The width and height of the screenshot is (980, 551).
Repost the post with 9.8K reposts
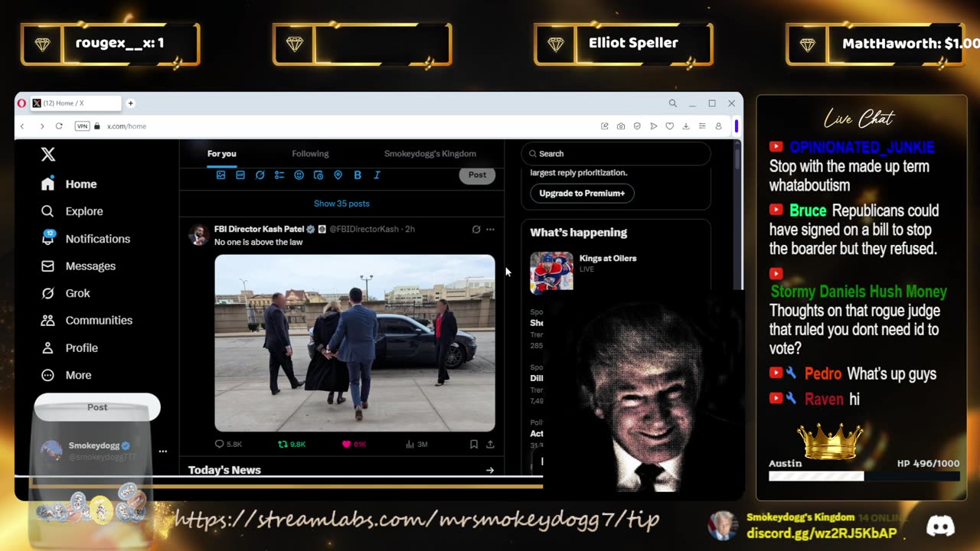tap(291, 444)
